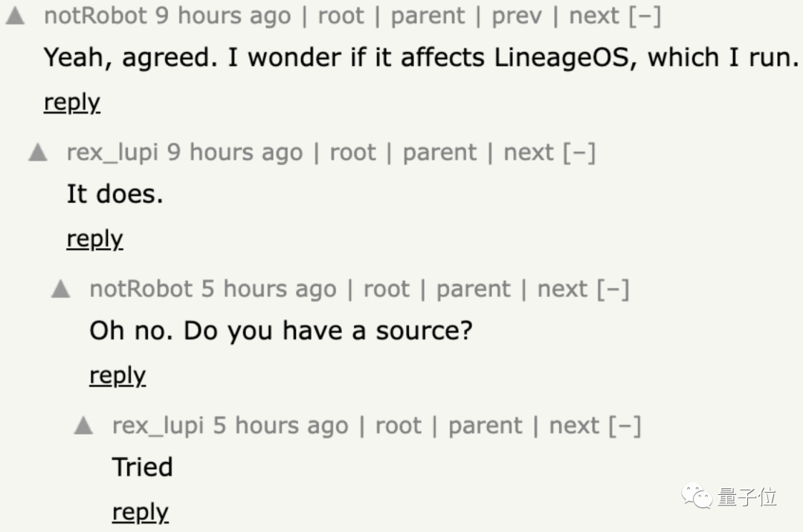Image resolution: width=803 pixels, height=532 pixels.
Task: Collapse rex_lupi's 'Tried' comment
Action: 625,426
